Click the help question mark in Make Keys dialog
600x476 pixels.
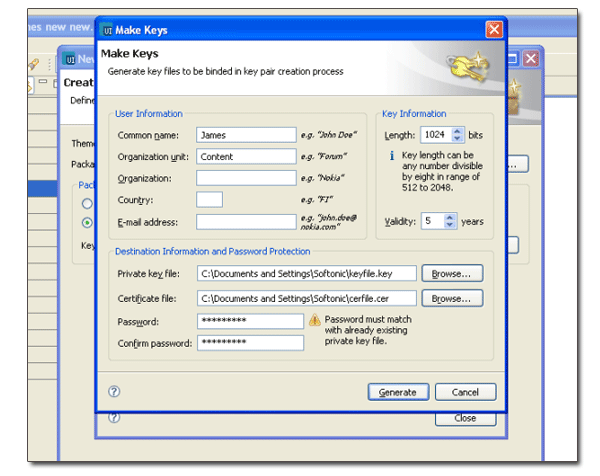tap(114, 391)
